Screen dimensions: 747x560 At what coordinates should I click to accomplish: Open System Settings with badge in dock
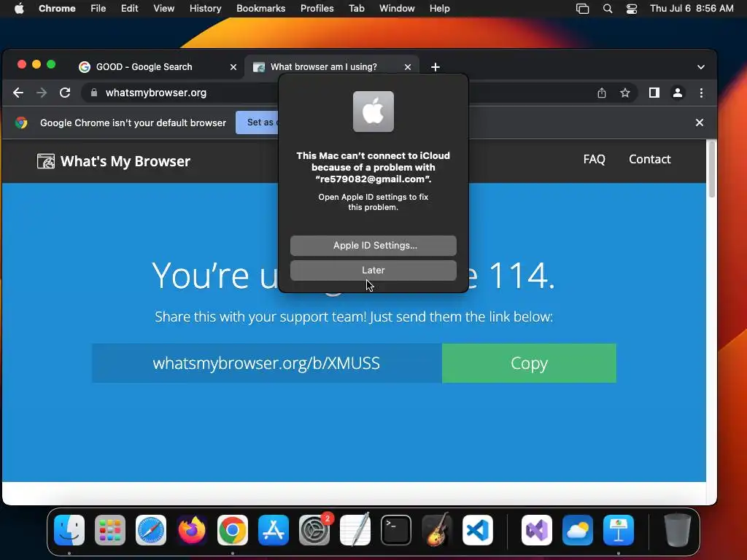[314, 530]
